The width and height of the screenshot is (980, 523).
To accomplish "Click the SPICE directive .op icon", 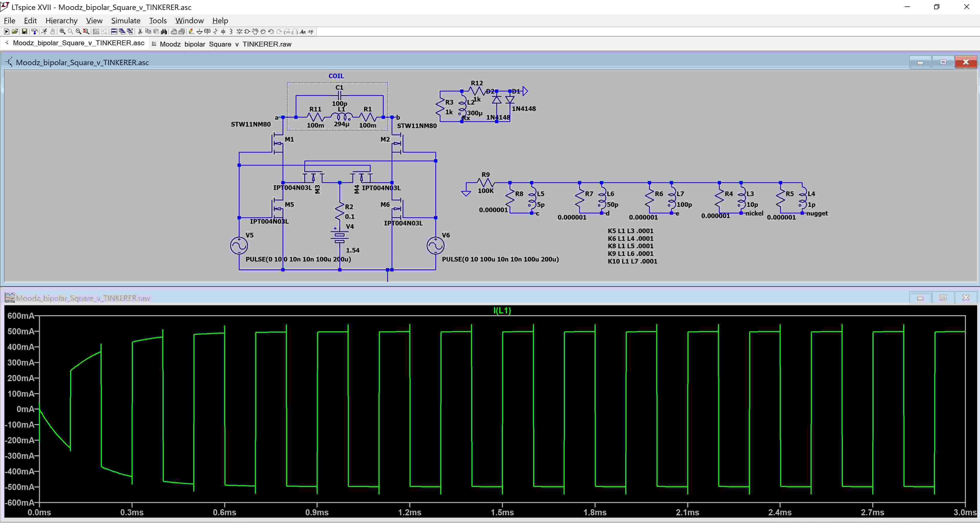I will click(x=311, y=31).
